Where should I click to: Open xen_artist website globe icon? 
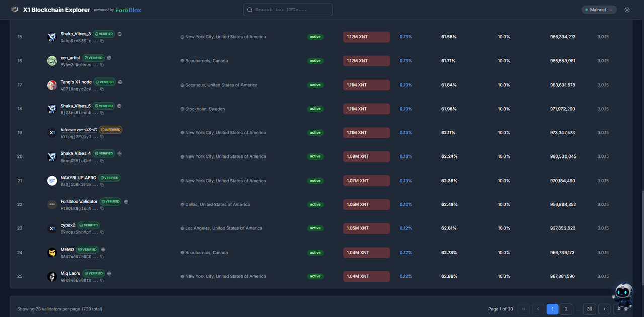coord(109,58)
